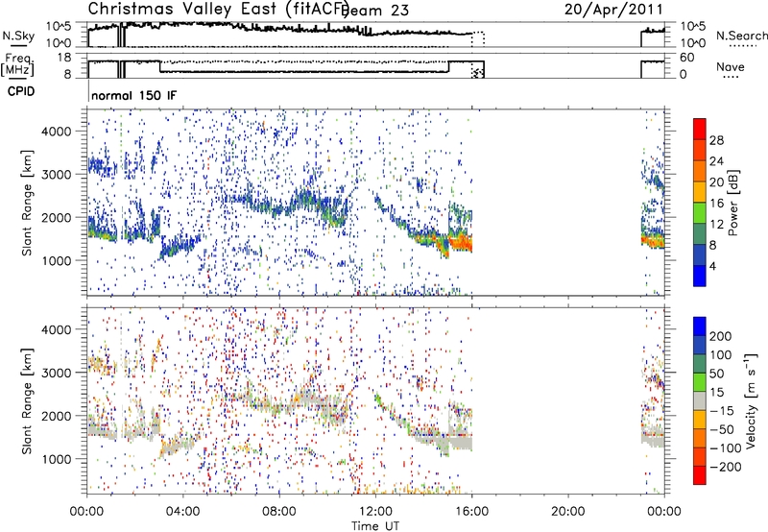Click the "16" power colorbar label

click(716, 204)
